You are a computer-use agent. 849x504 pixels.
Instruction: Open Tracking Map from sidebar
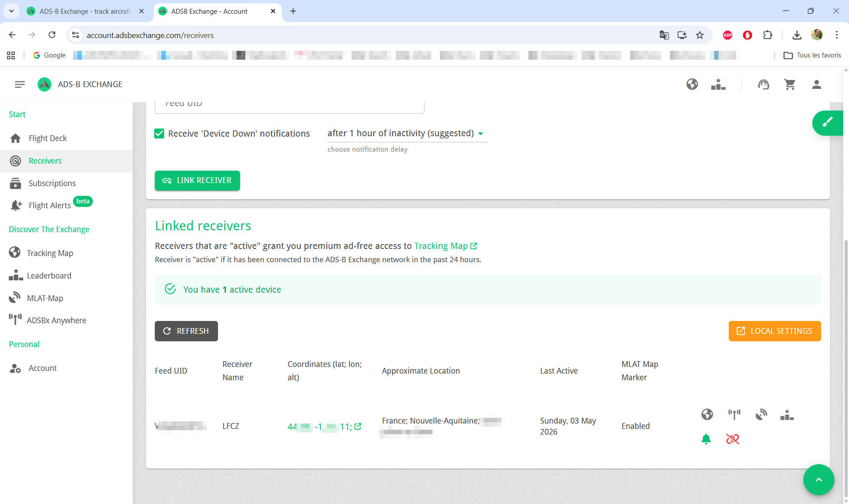(66, 253)
